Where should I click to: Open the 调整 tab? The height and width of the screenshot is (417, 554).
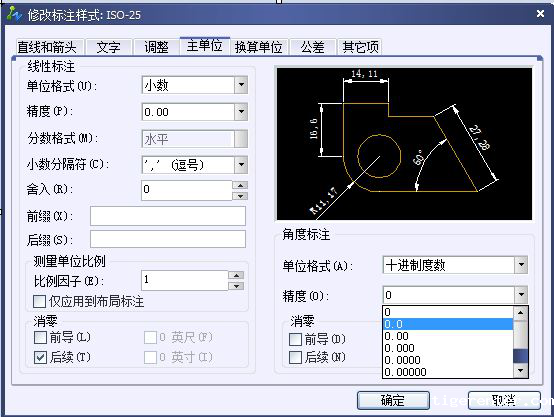(x=156, y=47)
